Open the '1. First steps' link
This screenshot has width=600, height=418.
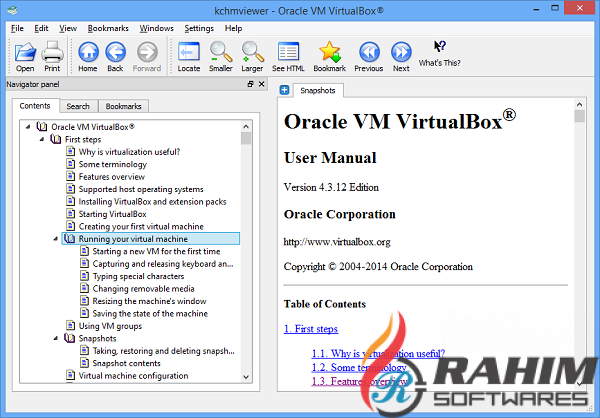click(311, 329)
